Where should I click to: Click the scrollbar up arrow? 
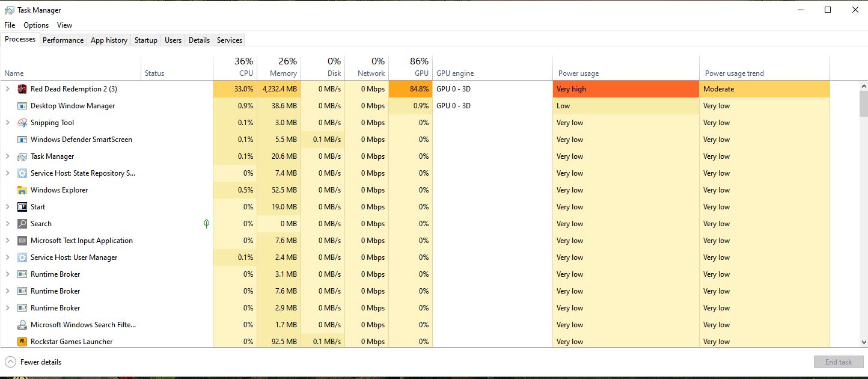[863, 86]
